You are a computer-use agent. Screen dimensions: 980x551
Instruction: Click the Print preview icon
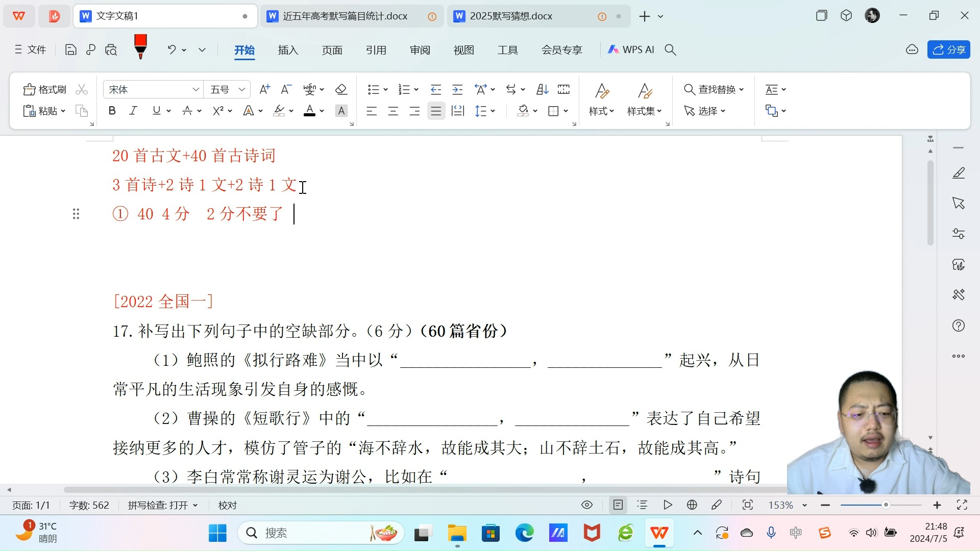[111, 49]
